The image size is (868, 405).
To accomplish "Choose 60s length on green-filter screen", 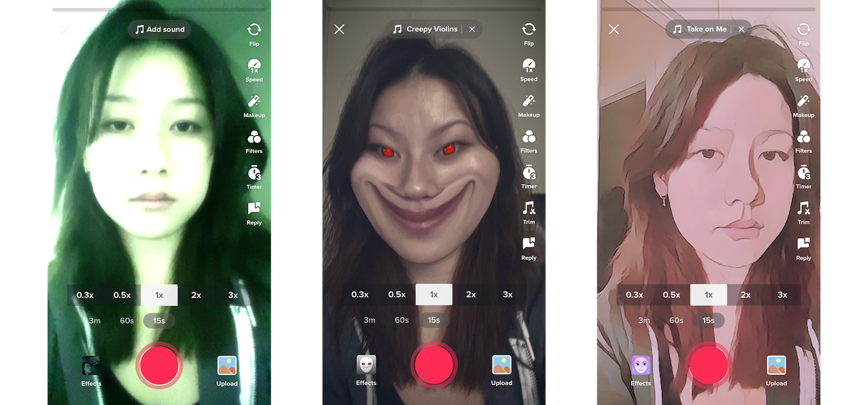I will coord(127,320).
